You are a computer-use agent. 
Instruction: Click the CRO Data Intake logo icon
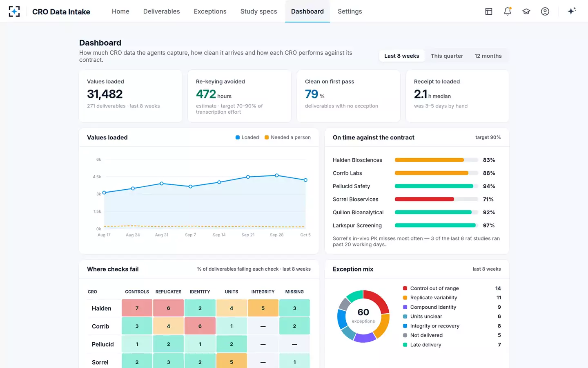pyautogui.click(x=14, y=11)
